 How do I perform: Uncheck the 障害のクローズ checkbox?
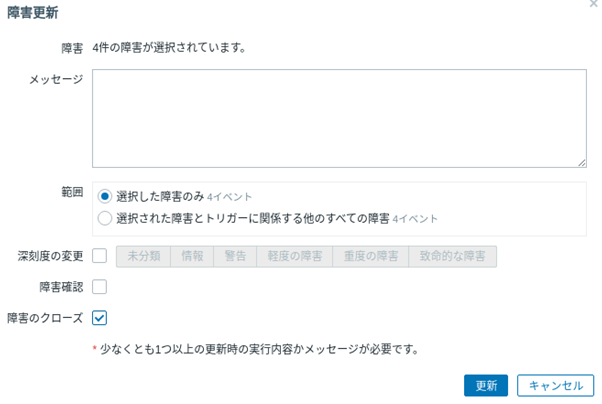tap(99, 318)
